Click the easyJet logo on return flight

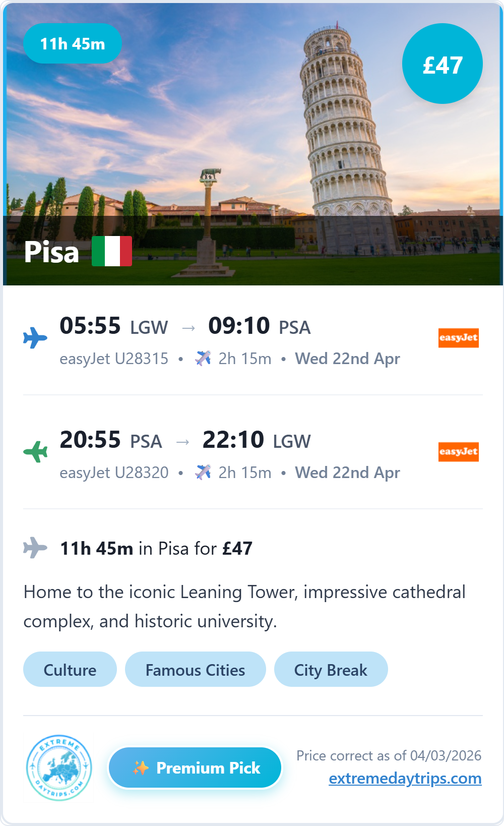458,452
